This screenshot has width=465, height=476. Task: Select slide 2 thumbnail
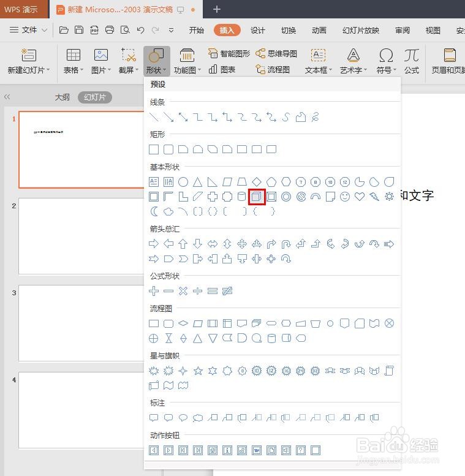click(81, 236)
